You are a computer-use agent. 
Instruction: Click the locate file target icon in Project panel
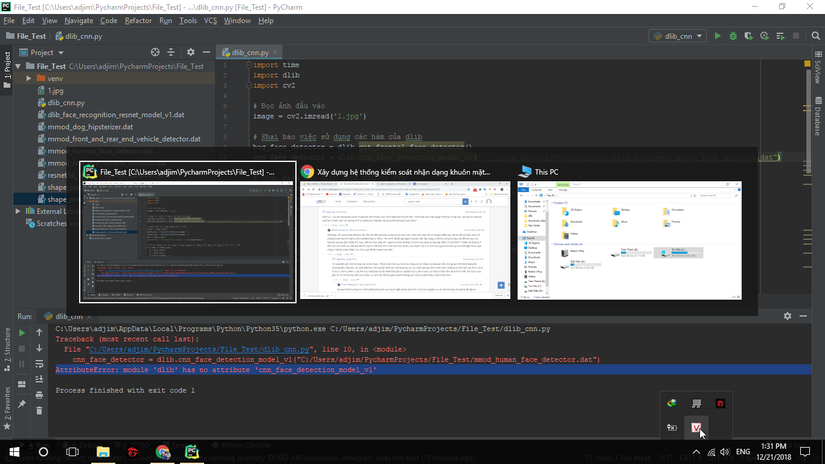coord(155,52)
